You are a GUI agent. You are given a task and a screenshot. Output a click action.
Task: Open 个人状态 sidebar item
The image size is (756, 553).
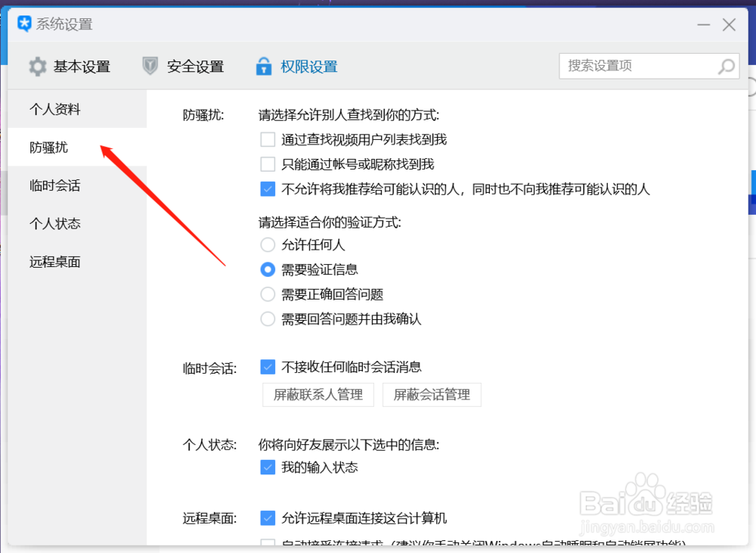(77, 223)
